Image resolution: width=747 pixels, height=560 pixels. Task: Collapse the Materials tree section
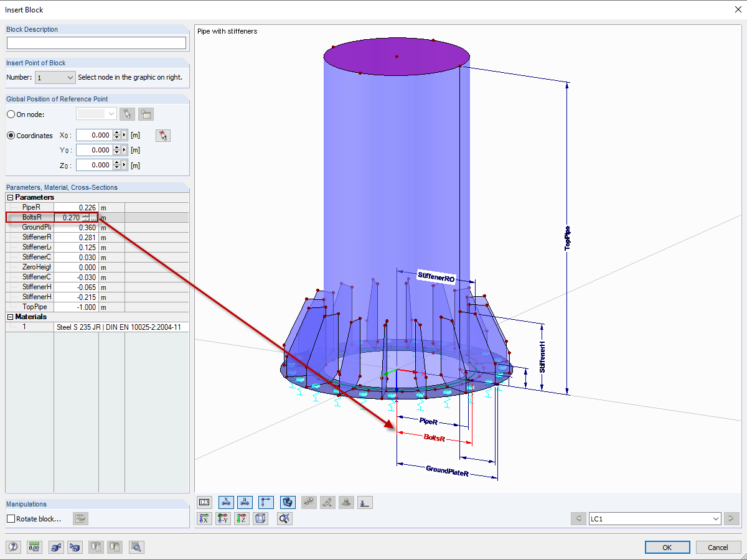click(x=10, y=317)
